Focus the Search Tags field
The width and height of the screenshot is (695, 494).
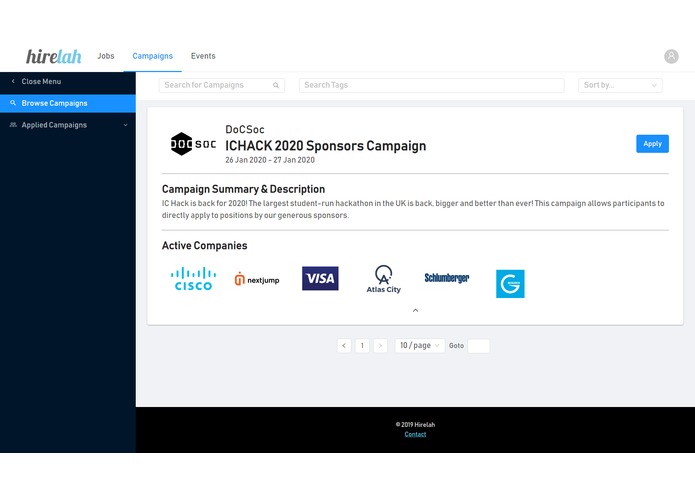tap(431, 86)
